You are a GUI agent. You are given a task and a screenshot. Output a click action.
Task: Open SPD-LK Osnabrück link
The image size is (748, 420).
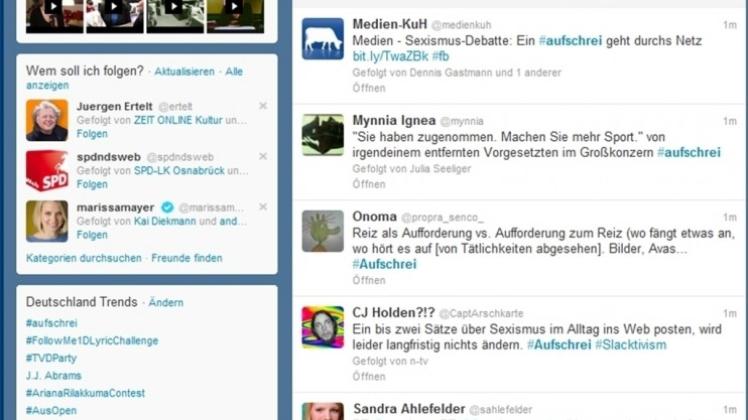(179, 171)
